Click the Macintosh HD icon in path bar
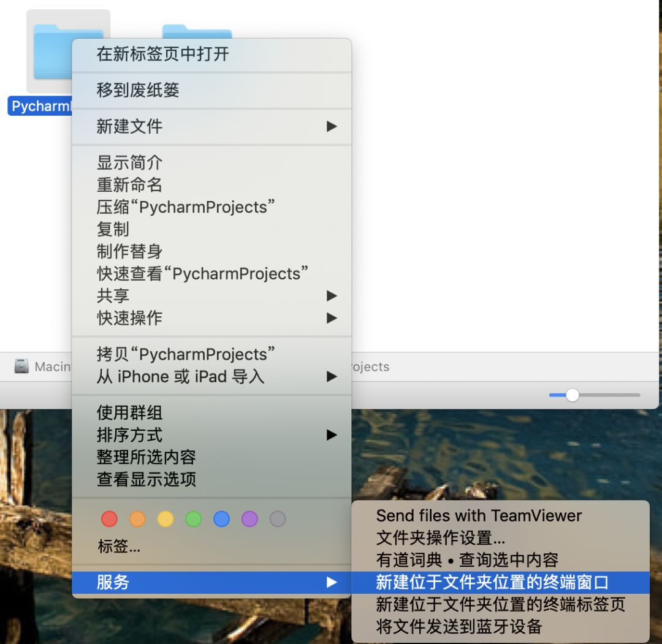 [22, 366]
